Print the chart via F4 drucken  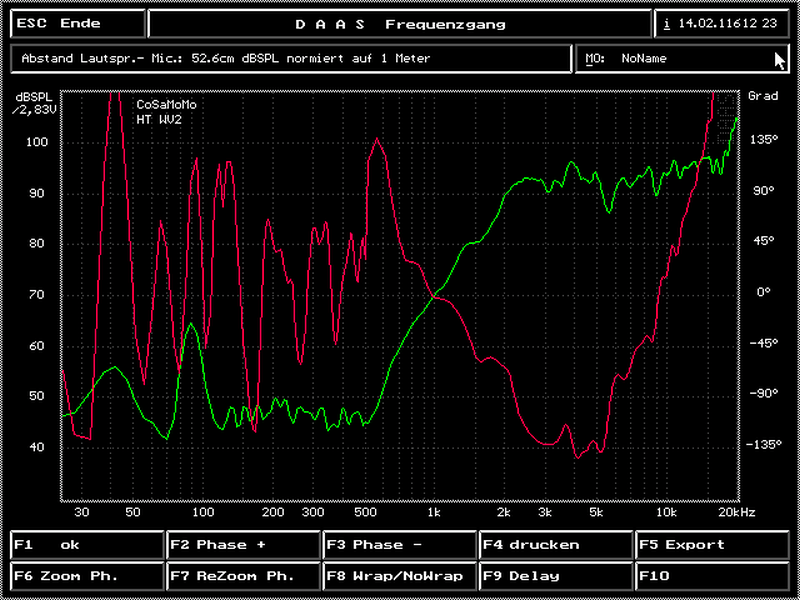point(556,545)
